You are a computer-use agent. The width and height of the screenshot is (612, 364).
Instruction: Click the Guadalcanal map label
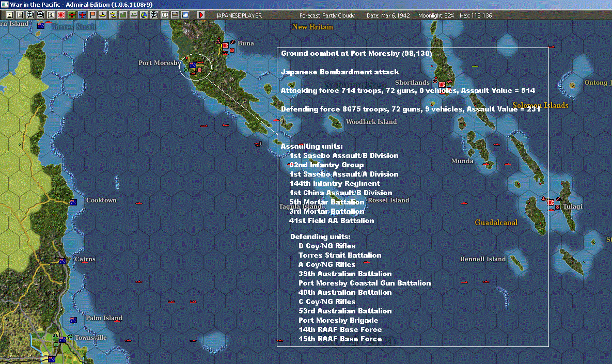click(496, 223)
